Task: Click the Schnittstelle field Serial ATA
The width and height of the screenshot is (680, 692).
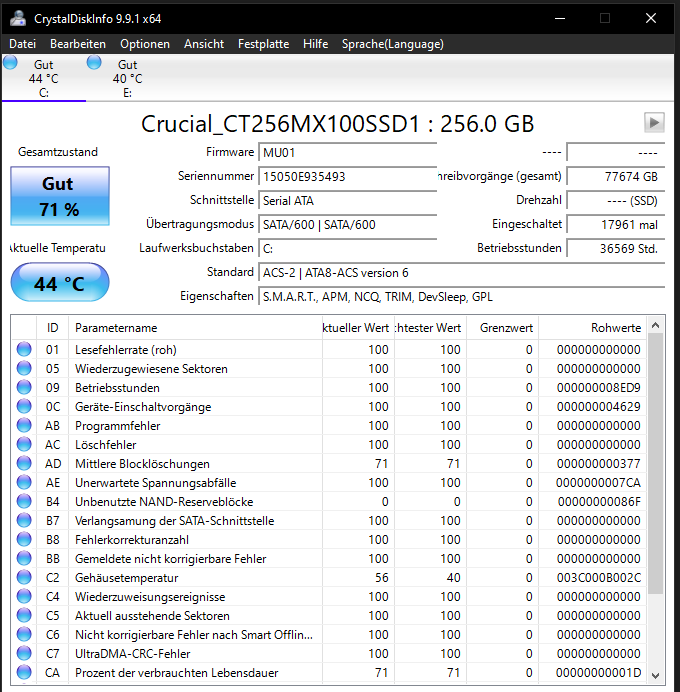Action: click(347, 201)
